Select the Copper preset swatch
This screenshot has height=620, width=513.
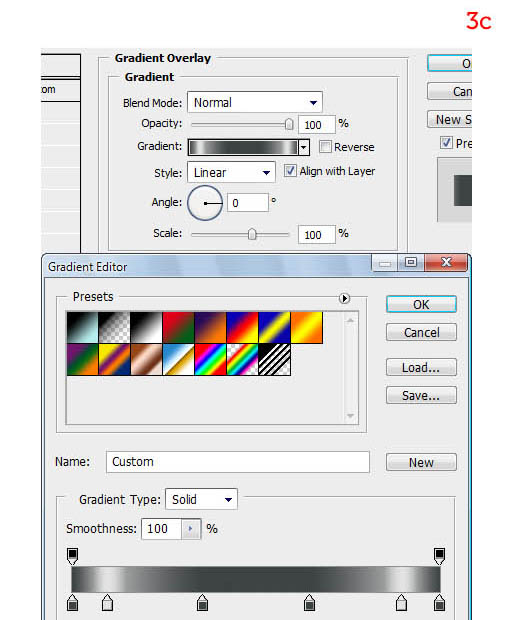[146, 359]
